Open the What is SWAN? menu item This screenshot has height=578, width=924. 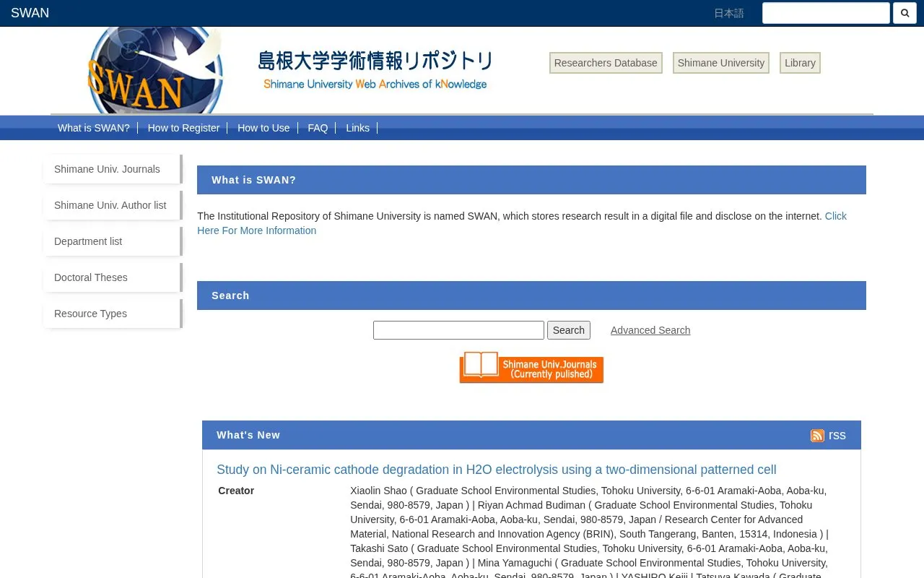94,128
